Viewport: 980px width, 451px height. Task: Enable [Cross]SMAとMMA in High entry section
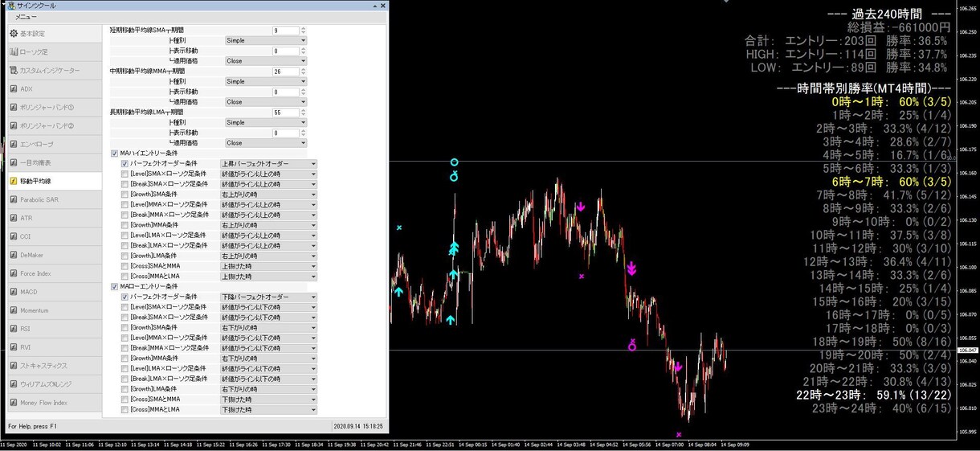click(x=125, y=266)
